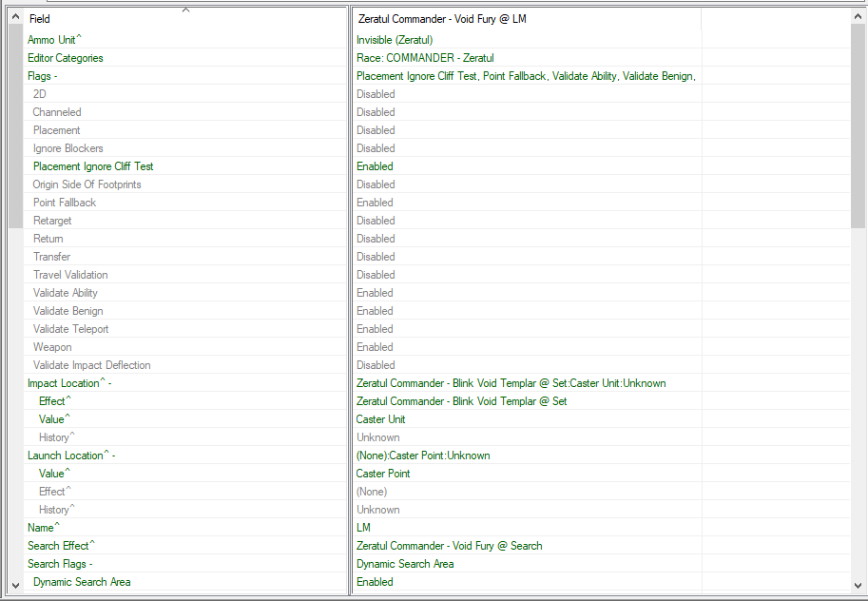Select the Transfer flag row
Image resolution: width=868 pixels, height=601 pixels.
click(184, 257)
